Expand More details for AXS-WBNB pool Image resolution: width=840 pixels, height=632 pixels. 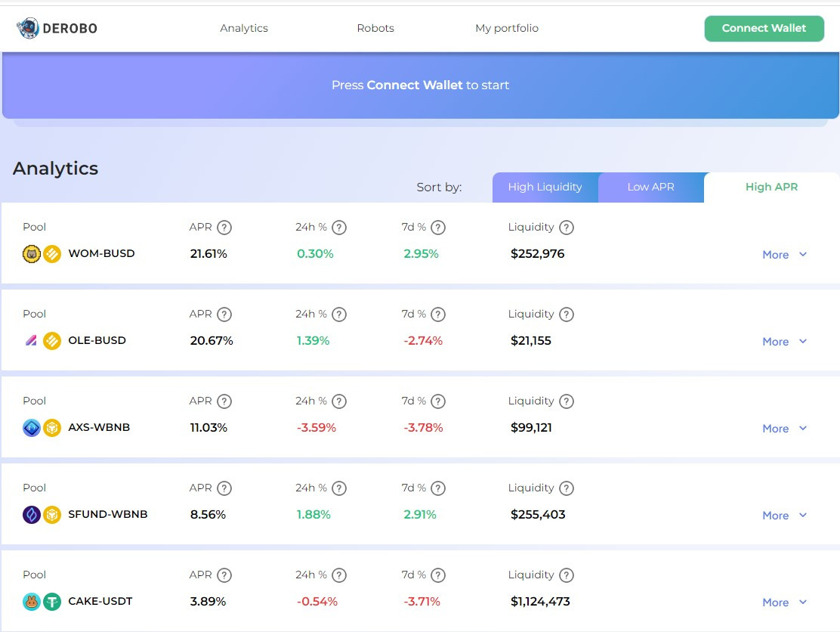[784, 429]
